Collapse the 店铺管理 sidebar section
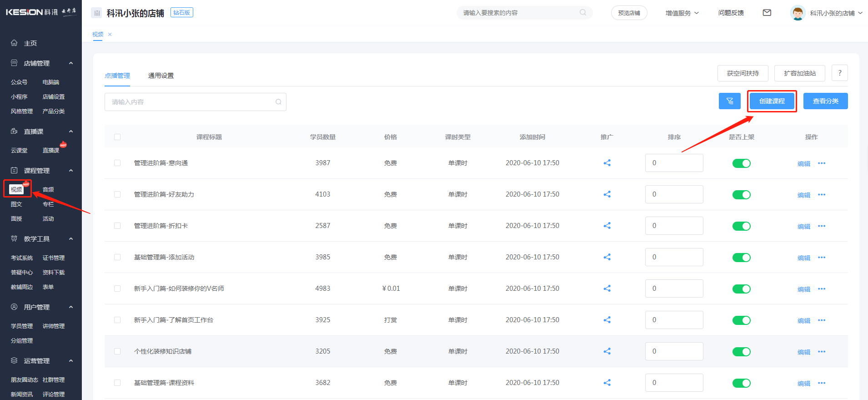Image resolution: width=868 pixels, height=400 pixels. click(x=71, y=63)
